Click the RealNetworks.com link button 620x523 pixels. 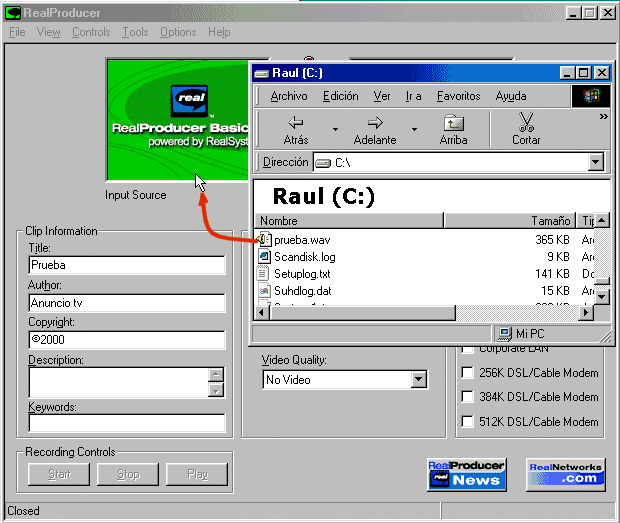coord(565,474)
